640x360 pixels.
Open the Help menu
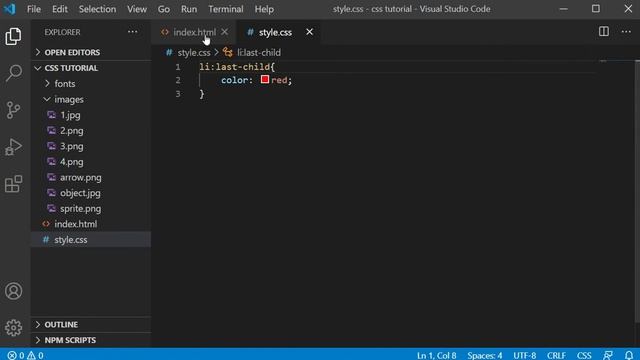pyautogui.click(x=264, y=9)
